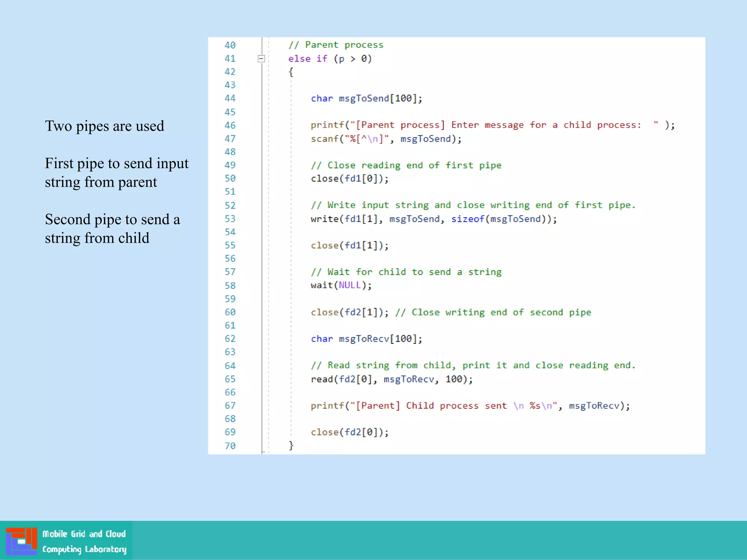Click the 'close(fd2[0]);' statement on line 69

point(349,432)
